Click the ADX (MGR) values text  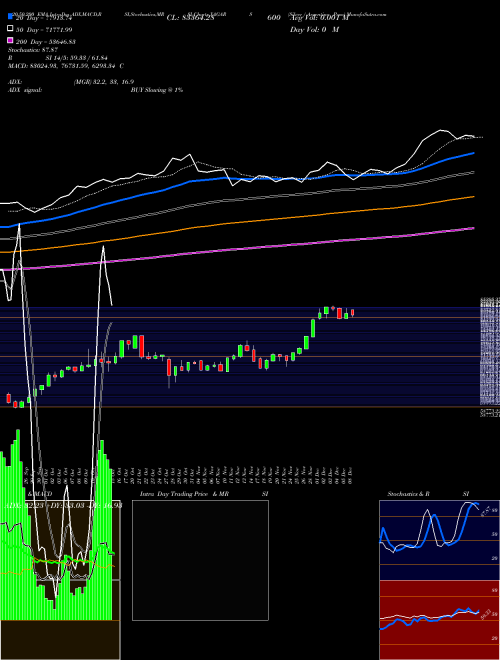pyautogui.click(x=104, y=82)
